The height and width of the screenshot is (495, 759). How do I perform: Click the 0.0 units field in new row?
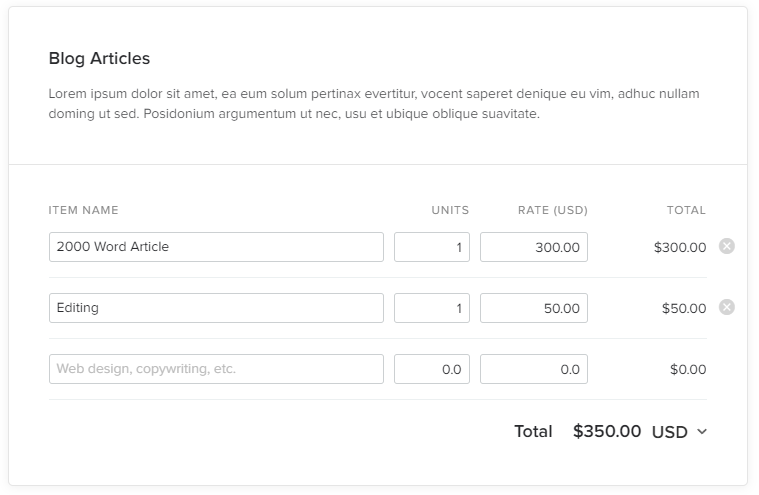pyautogui.click(x=432, y=369)
